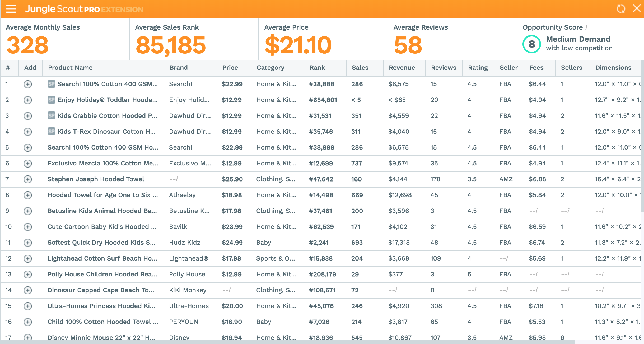Add Searchl 100% Cotton row 1 product
The image size is (644, 344).
28,84
